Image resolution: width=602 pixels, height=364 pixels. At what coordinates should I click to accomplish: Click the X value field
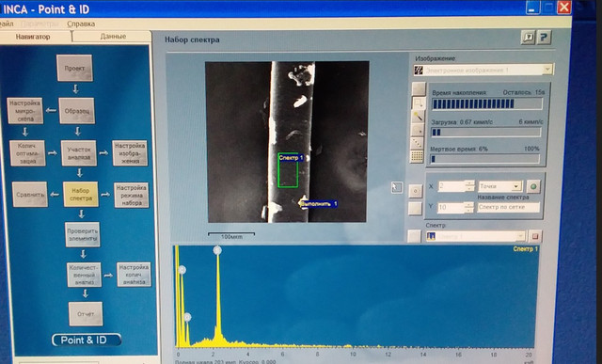click(x=451, y=186)
